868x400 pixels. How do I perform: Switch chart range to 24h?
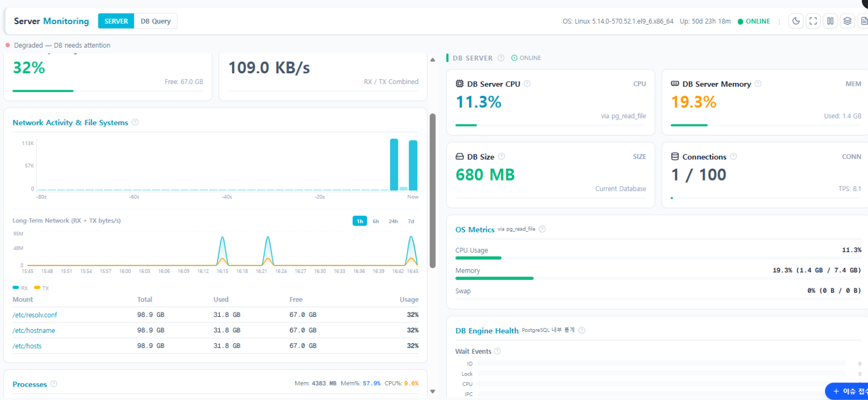pyautogui.click(x=393, y=221)
